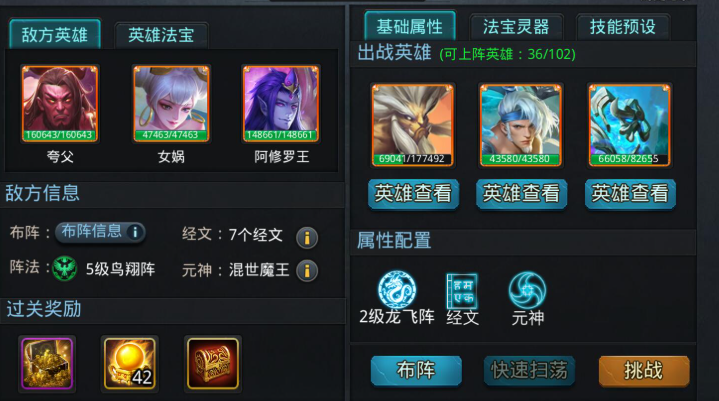Open the 布阵信息 info pill
The height and width of the screenshot is (401, 719).
point(100,232)
